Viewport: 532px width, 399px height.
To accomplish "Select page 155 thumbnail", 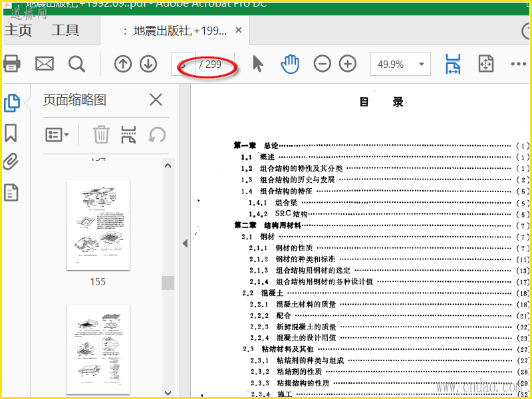I will [98, 225].
